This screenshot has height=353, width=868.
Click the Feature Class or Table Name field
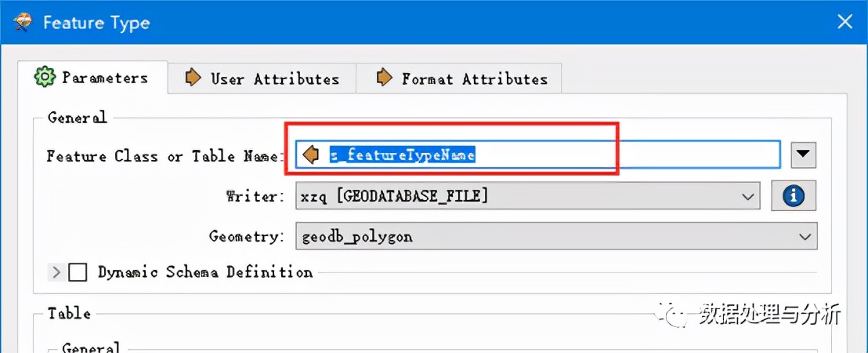pyautogui.click(x=538, y=155)
